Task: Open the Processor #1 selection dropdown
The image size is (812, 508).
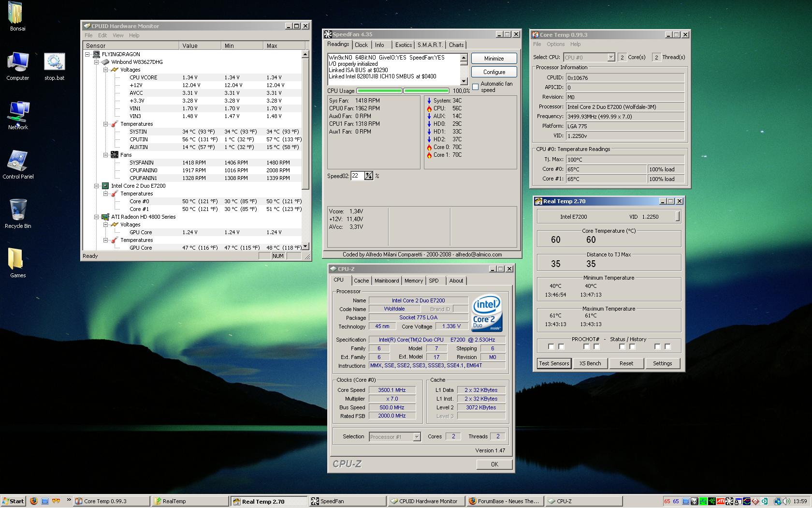Action: point(416,437)
